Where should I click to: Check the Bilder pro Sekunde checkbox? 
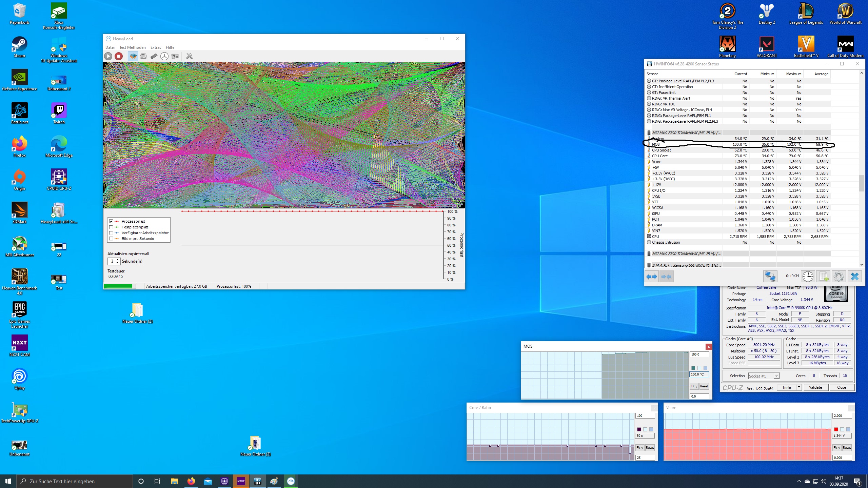[111, 239]
